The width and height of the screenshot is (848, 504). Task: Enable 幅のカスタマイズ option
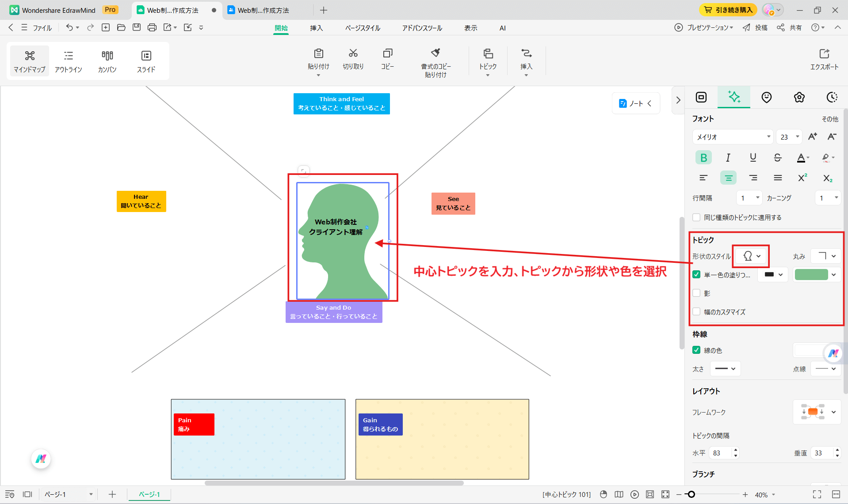(x=696, y=312)
